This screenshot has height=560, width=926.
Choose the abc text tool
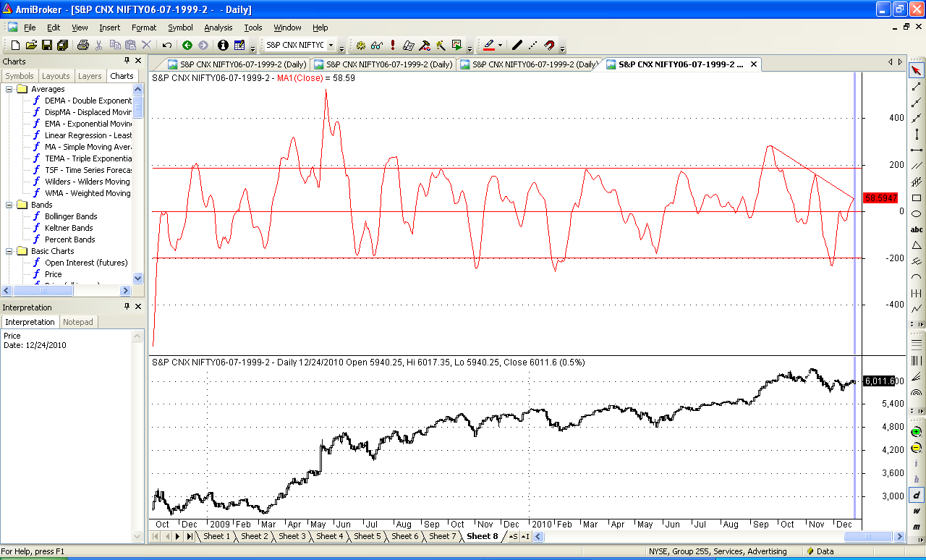(x=917, y=229)
